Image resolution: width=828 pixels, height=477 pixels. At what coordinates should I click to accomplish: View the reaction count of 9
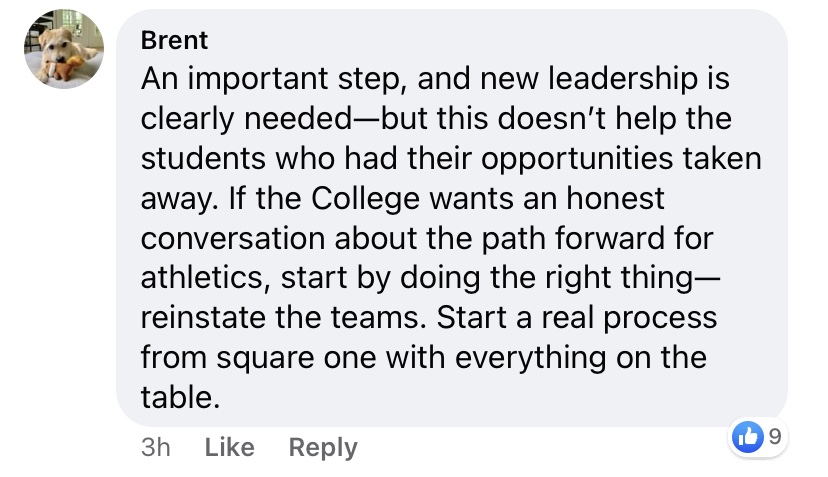(x=772, y=435)
